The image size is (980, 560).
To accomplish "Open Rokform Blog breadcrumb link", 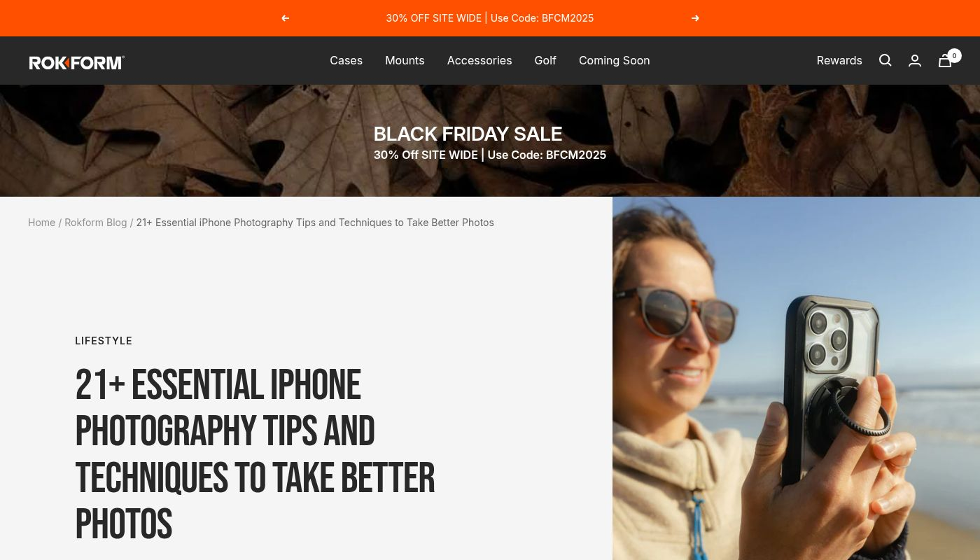I will tap(96, 223).
